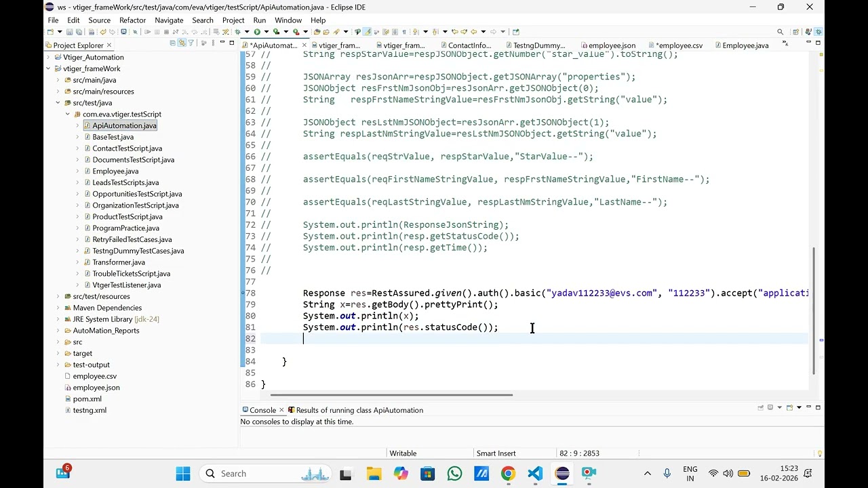Click the Save All icon in toolbar
This screenshot has height=488, width=868.
pos(79,32)
